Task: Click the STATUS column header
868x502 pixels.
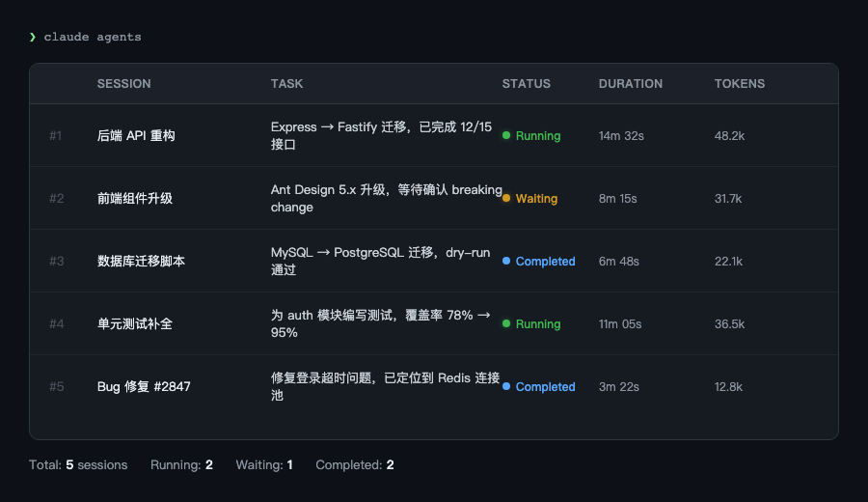Action: 527,84
